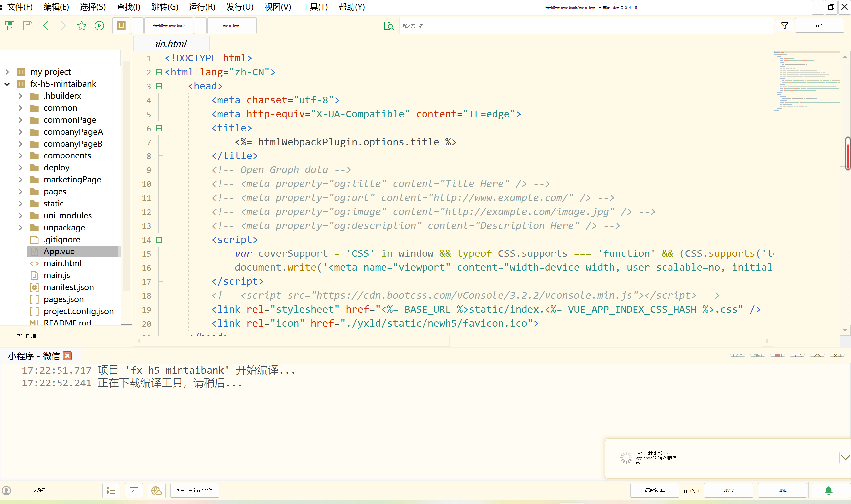Click the console play icon
851x504 pixels.
coord(757,355)
